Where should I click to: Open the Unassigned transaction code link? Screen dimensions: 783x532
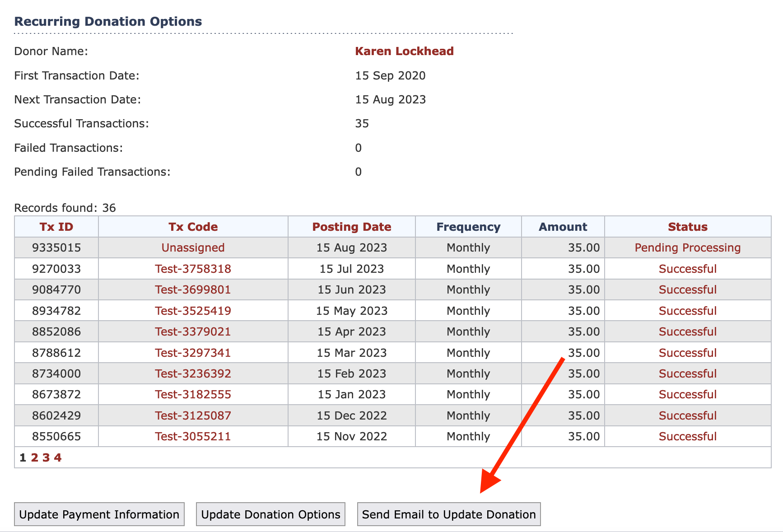[193, 247]
